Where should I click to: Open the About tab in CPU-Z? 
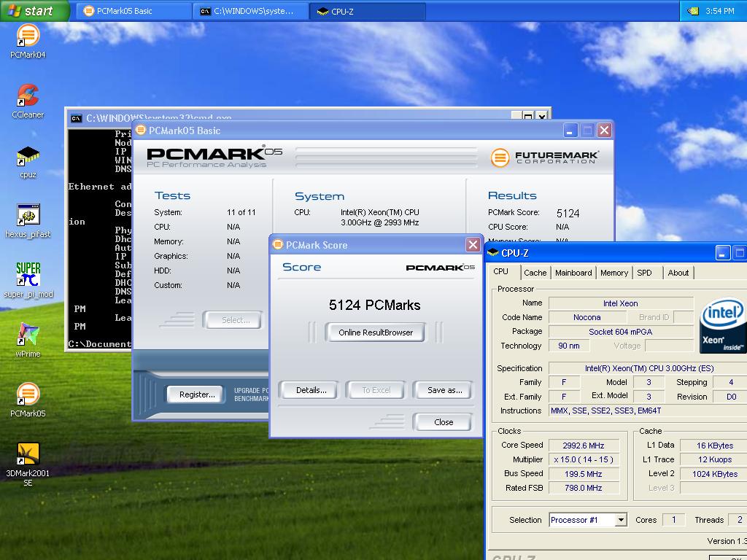point(678,273)
